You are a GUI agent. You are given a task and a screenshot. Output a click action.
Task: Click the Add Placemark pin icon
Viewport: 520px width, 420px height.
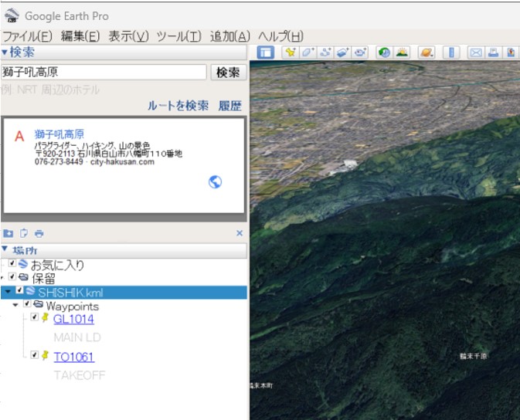[x=291, y=53]
